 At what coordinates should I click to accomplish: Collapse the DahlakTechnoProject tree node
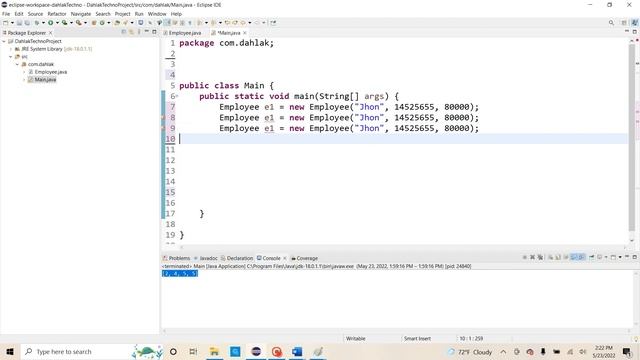[x=4, y=41]
